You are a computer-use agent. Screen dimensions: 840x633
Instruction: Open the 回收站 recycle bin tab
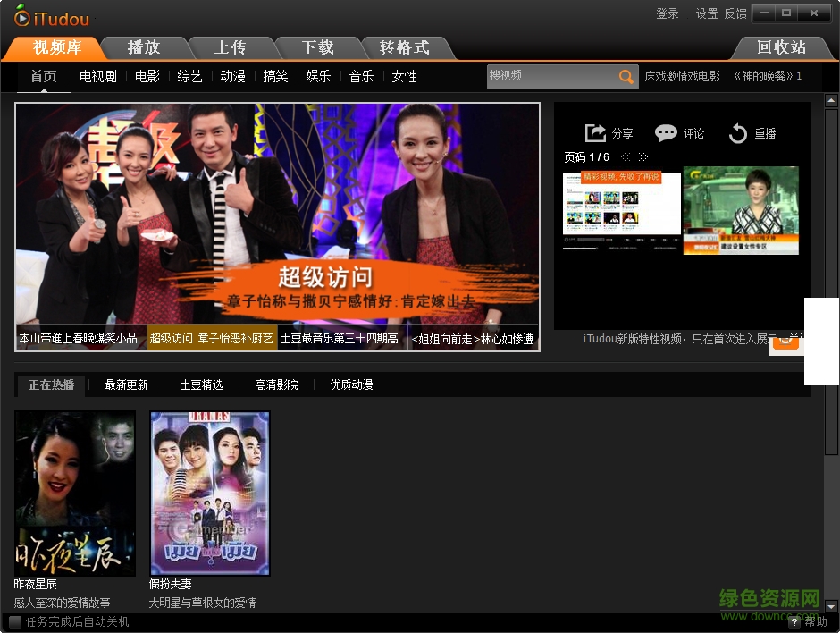pyautogui.click(x=782, y=47)
